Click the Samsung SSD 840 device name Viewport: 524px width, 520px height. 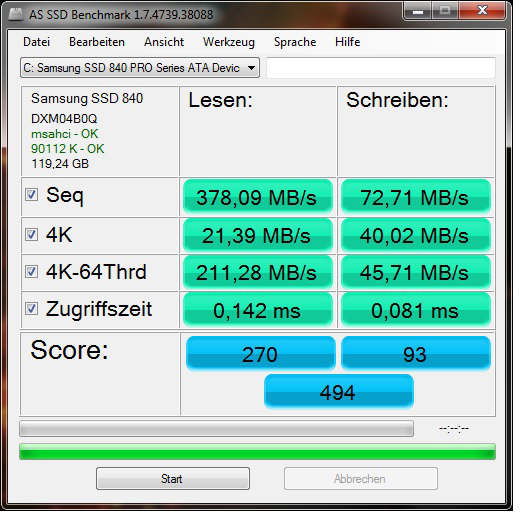click(x=87, y=98)
